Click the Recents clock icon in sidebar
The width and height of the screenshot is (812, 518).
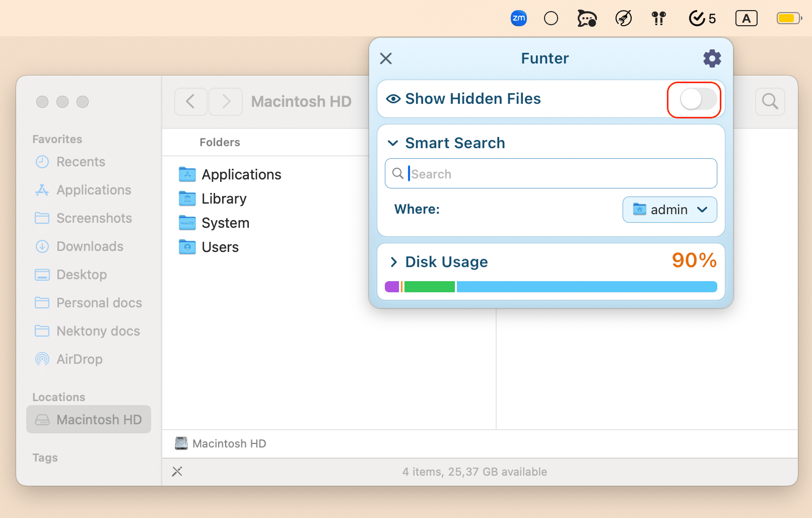tap(42, 162)
